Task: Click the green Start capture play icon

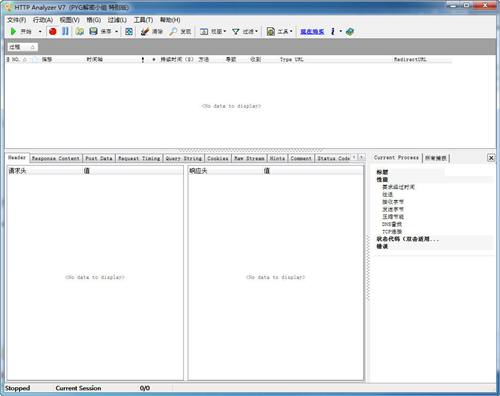Action: 13,31
